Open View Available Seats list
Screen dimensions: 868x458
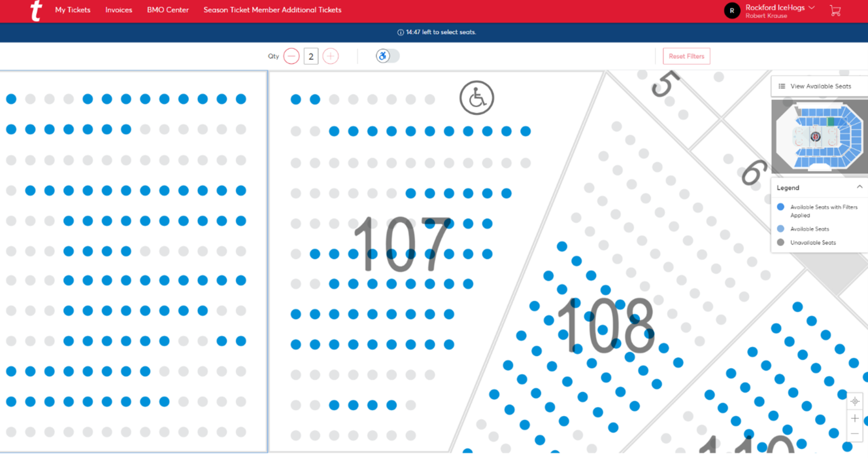[x=820, y=86]
